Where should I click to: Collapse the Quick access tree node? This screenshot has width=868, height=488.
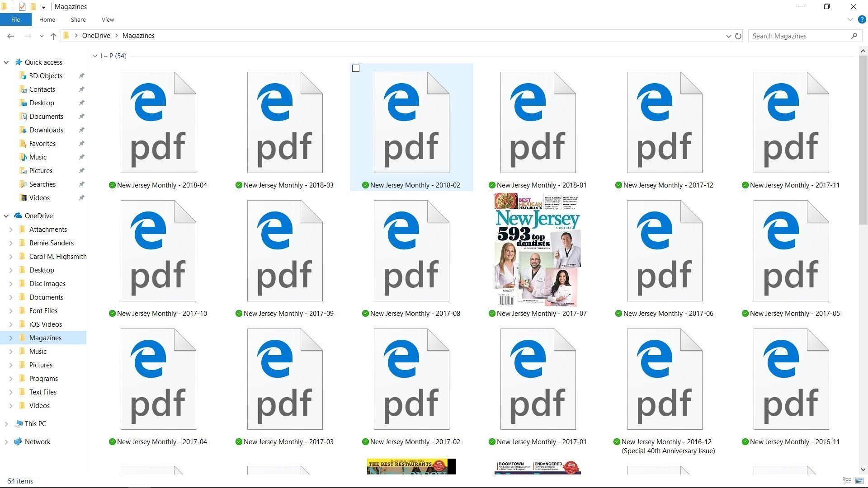pos(6,62)
